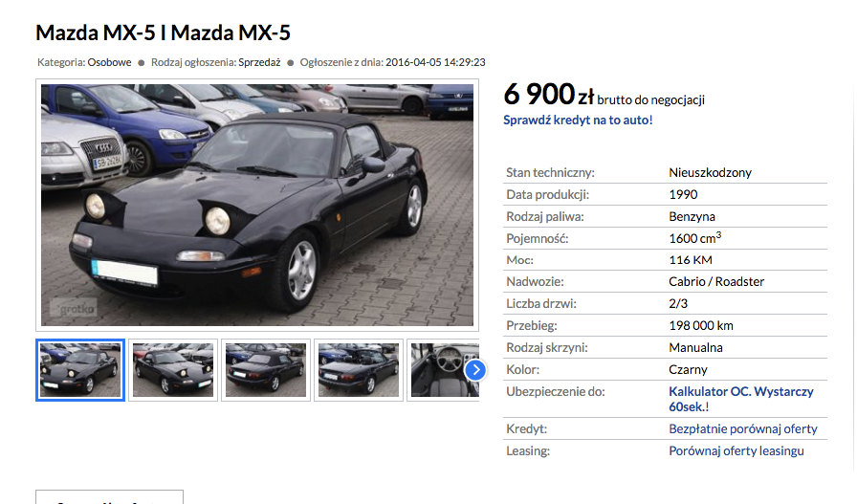Viewport: 857px width, 504px height.
Task: Select the first front-view car thumbnail
Action: 80,370
